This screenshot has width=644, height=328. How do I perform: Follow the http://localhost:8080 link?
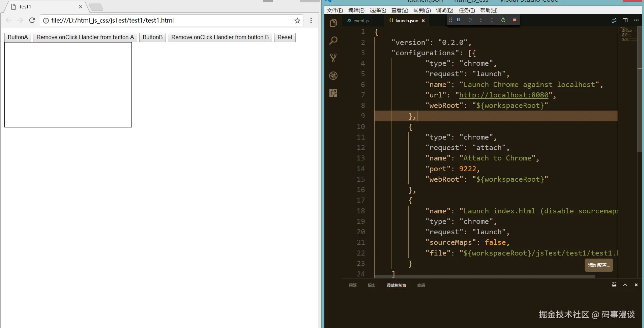pos(504,95)
